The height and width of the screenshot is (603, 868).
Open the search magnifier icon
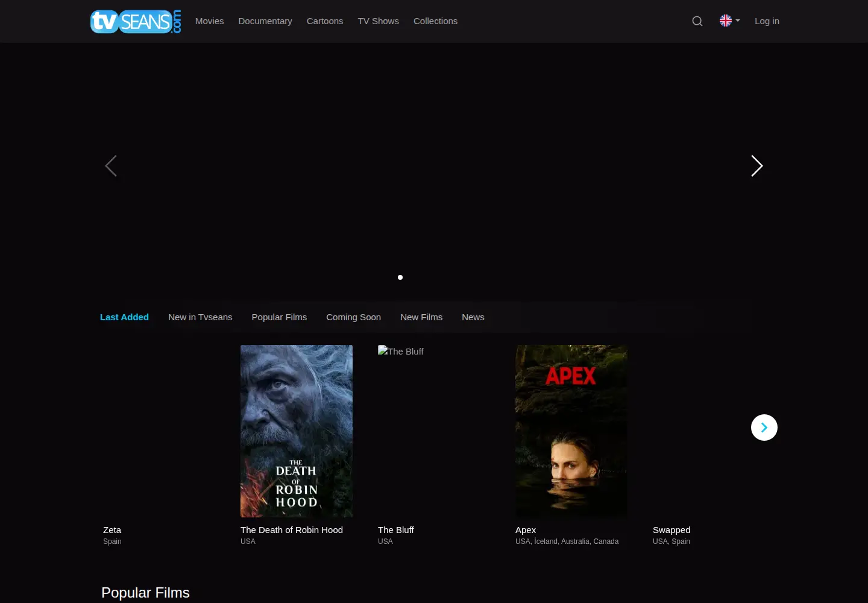coord(697,21)
